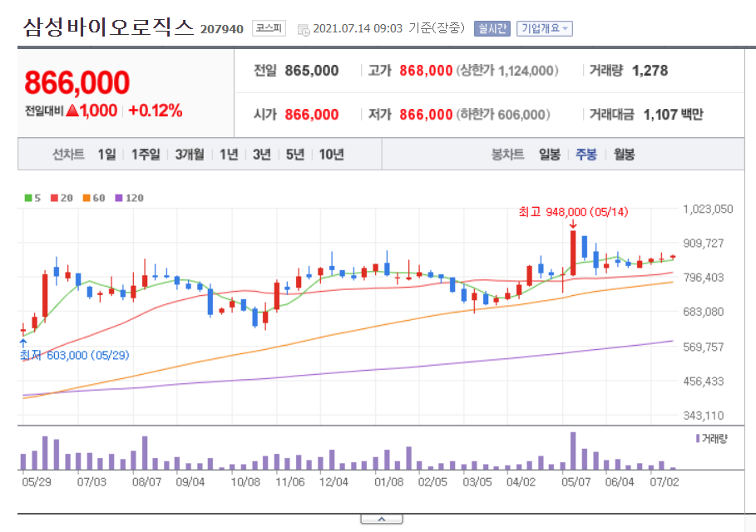756x532 pixels.
Task: Select the 5년 line chart tab
Action: click(x=295, y=155)
